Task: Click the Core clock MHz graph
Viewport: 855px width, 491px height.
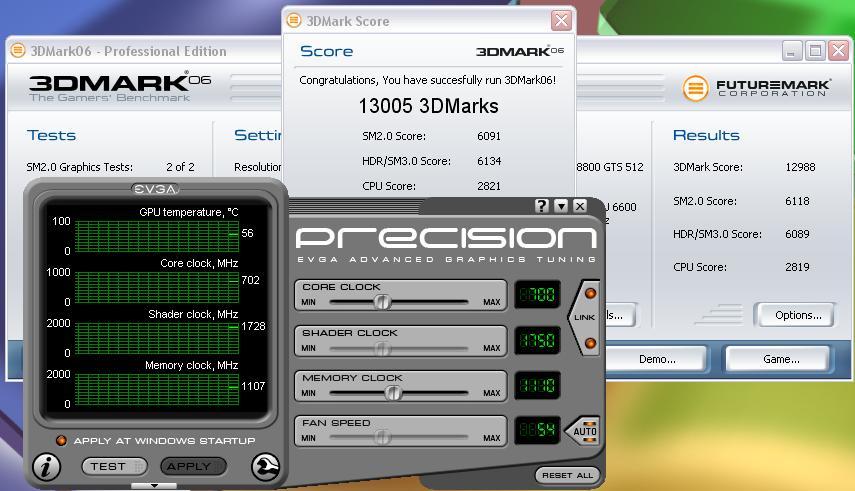Action: pos(157,287)
